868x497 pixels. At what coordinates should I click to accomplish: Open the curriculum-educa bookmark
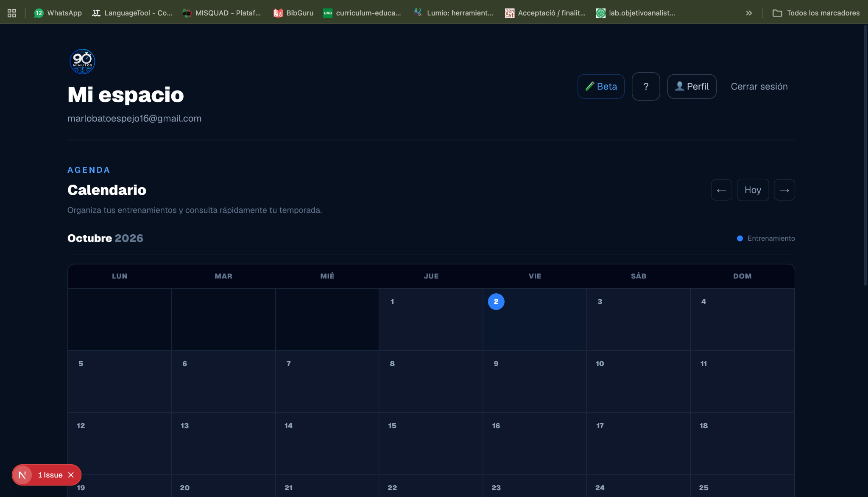pos(362,13)
